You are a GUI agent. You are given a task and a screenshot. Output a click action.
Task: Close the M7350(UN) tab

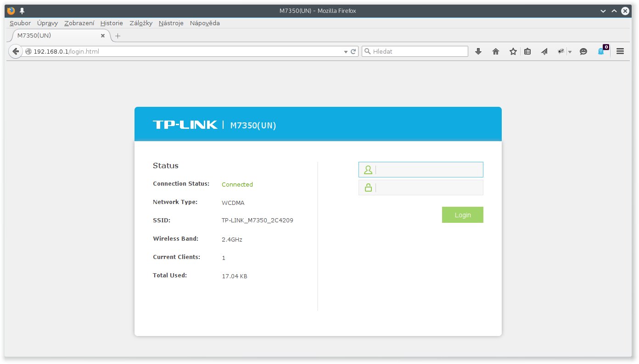(103, 35)
